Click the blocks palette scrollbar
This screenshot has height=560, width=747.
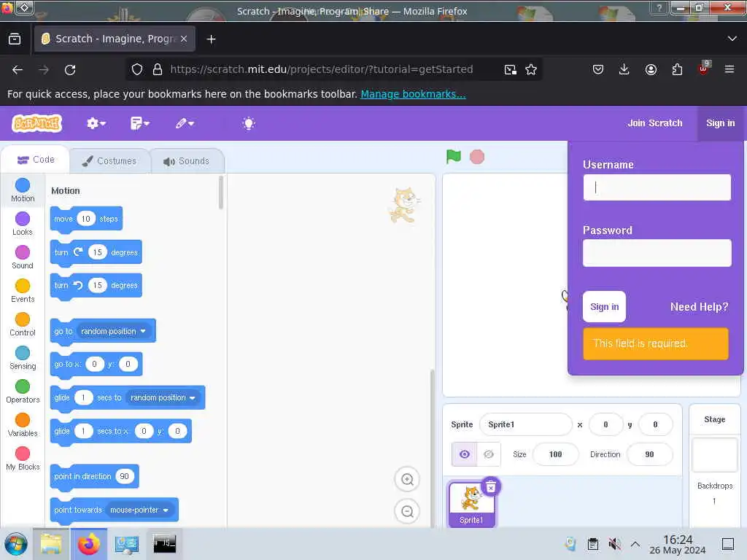220,192
